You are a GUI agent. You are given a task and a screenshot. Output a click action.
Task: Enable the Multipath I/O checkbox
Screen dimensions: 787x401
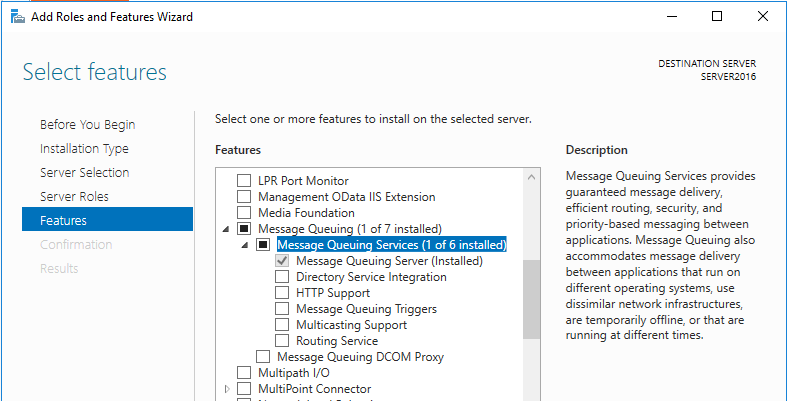(243, 373)
